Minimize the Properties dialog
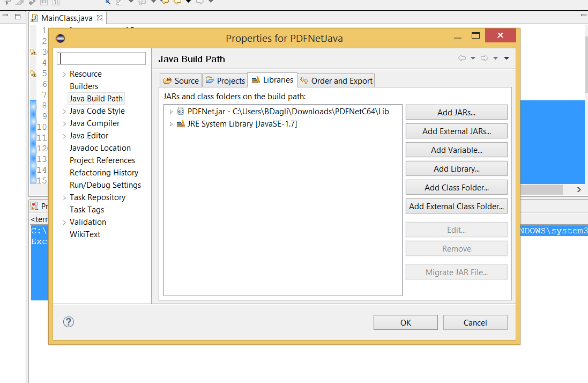 coord(458,38)
